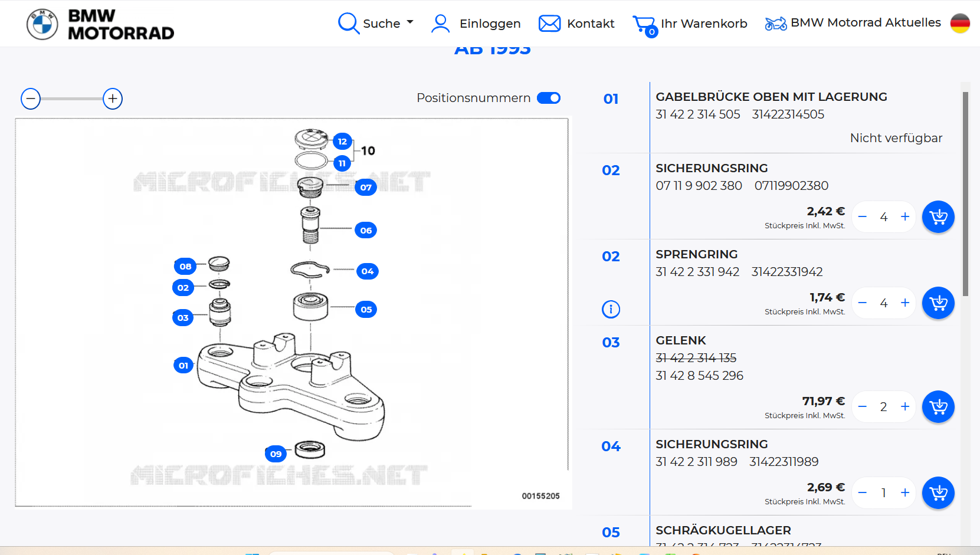Select position 03 in parts list
The width and height of the screenshot is (980, 555).
click(x=611, y=343)
